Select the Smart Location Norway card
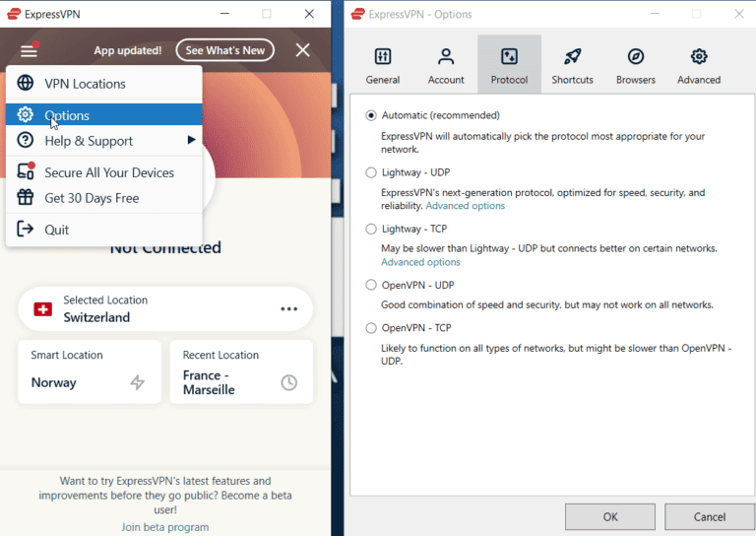This screenshot has height=536, width=756. pos(90,371)
